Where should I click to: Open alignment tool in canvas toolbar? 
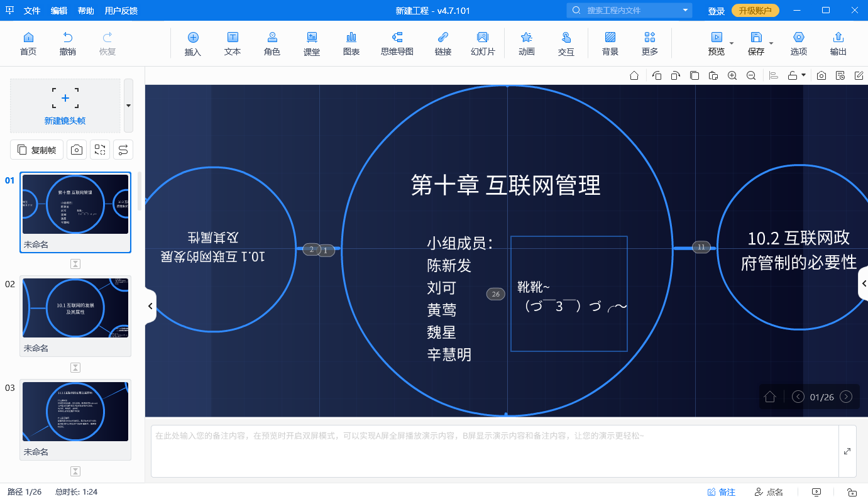[x=774, y=75]
